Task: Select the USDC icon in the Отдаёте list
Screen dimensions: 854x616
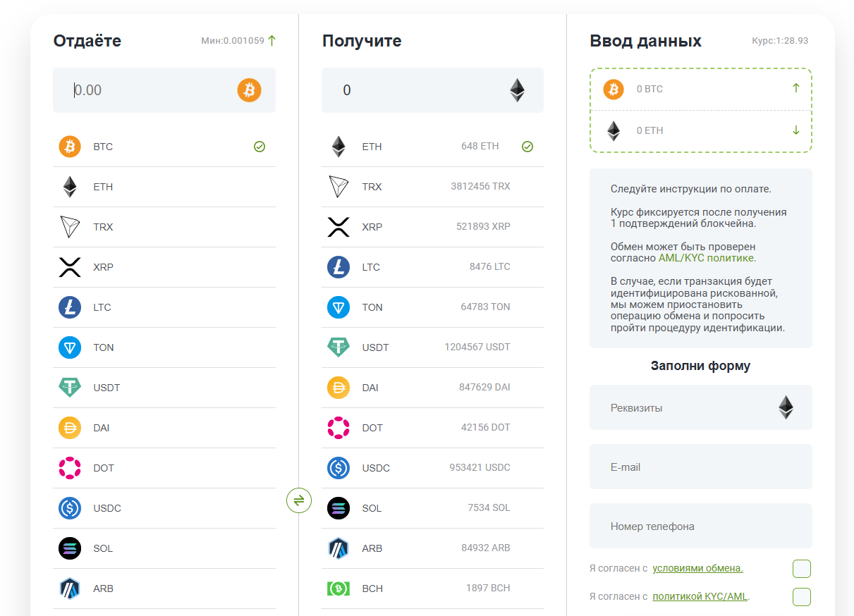Action: pos(70,508)
